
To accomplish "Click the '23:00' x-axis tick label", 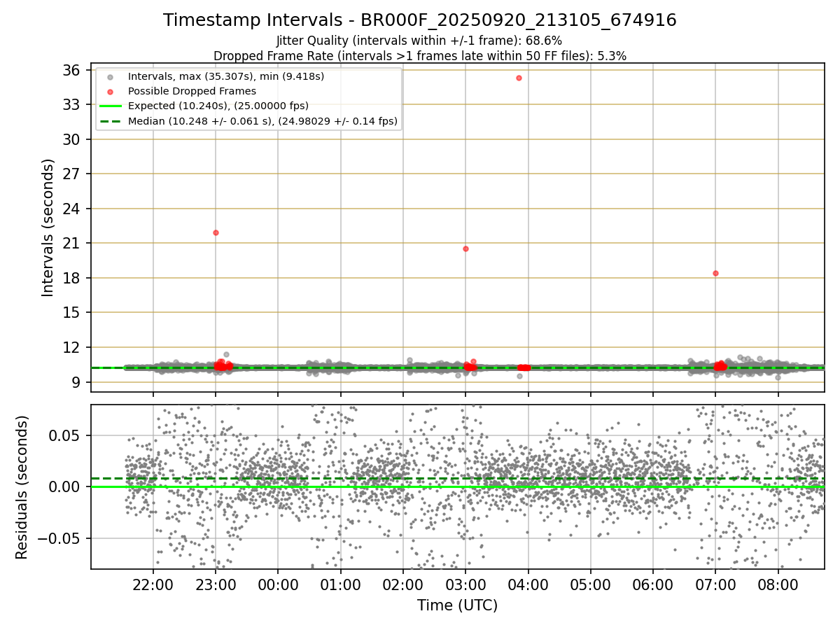I will (216, 586).
